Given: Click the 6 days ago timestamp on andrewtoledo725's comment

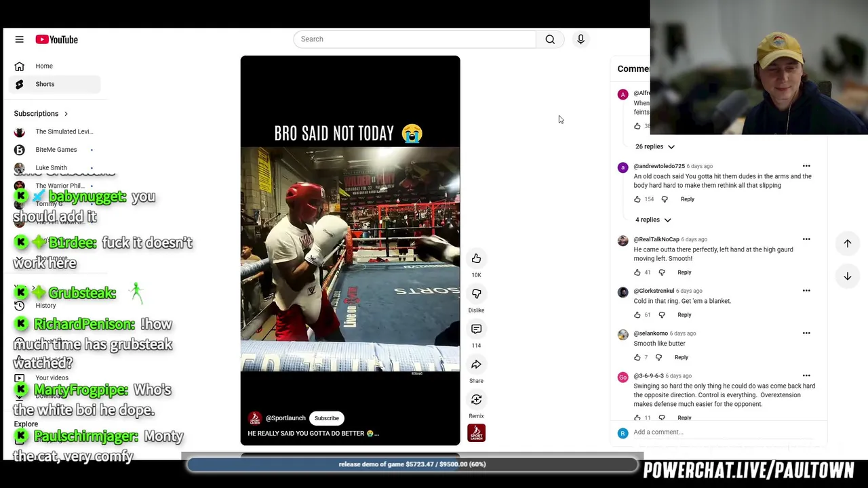Looking at the screenshot, I should [700, 166].
